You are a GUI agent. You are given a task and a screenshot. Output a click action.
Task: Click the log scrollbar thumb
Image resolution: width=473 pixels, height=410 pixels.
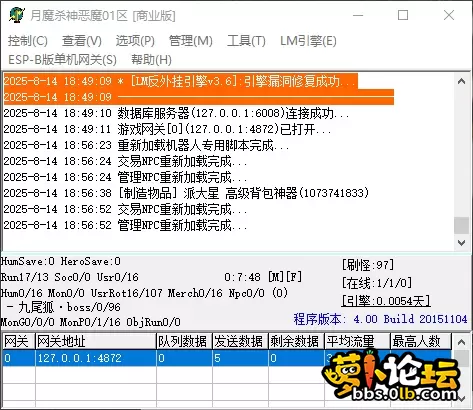(x=461, y=225)
